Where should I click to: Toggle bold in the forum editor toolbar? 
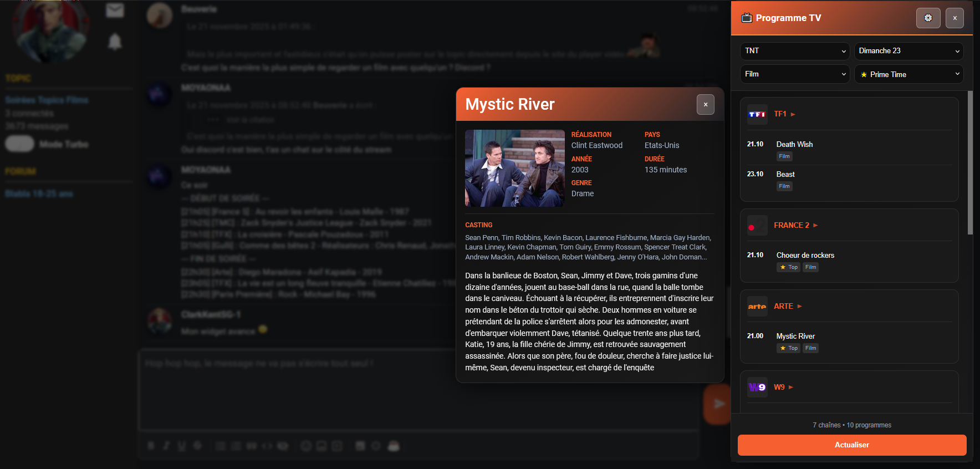151,446
